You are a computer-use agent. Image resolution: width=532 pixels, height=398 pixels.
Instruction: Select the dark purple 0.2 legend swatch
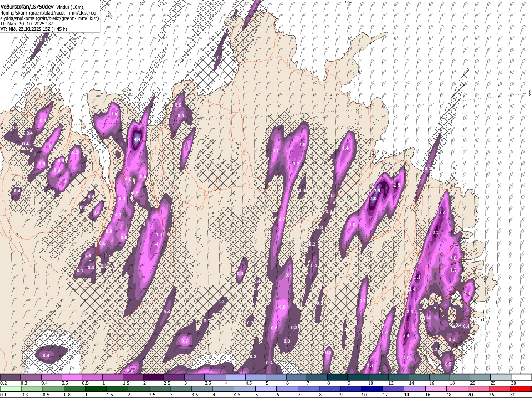10,377
